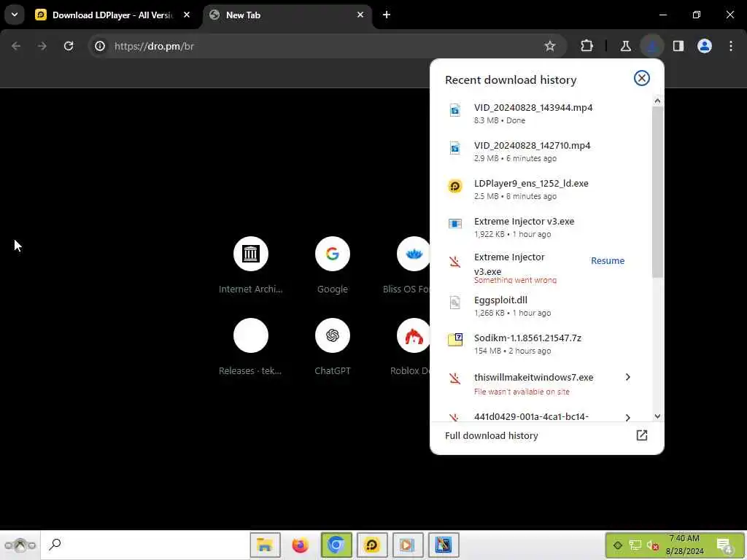Click LDPlayer9 installer file icon
This screenshot has height=560, width=747.
[455, 186]
